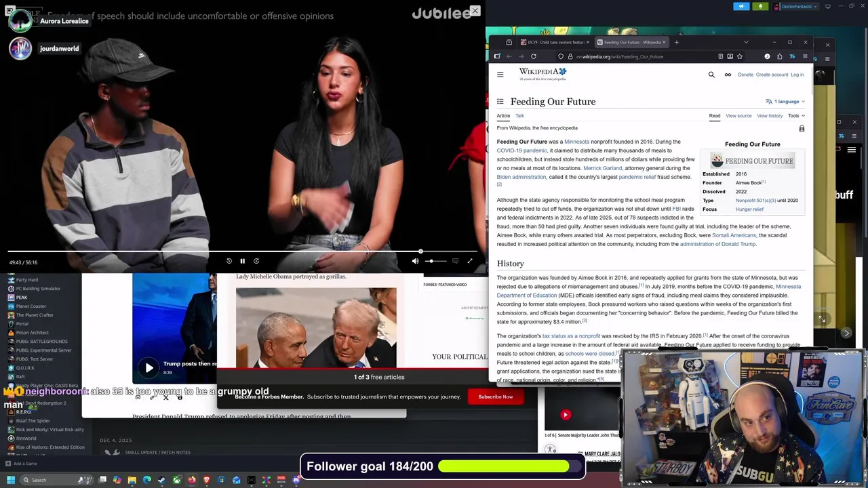Open the View source tab
Viewport: 868px width, 488px height.
coord(738,116)
